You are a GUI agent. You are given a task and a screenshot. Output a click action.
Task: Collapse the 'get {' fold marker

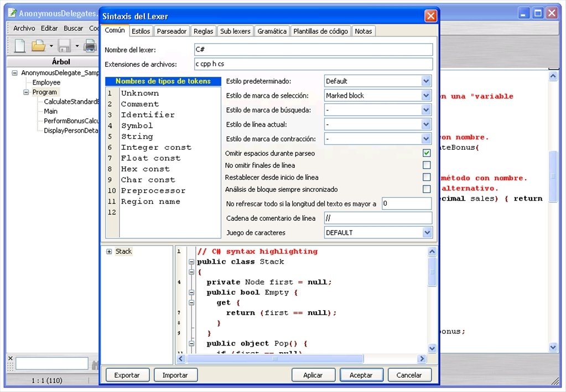(x=191, y=302)
